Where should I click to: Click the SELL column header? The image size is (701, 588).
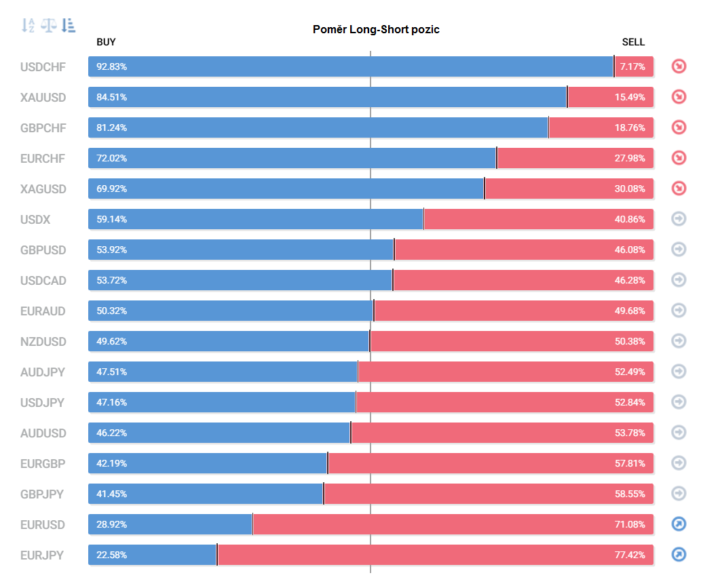coord(633,42)
